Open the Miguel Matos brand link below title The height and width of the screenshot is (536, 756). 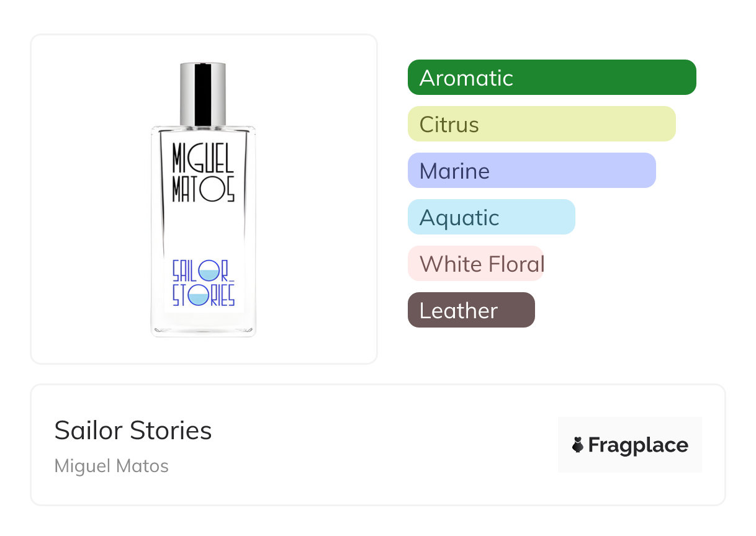pos(112,466)
